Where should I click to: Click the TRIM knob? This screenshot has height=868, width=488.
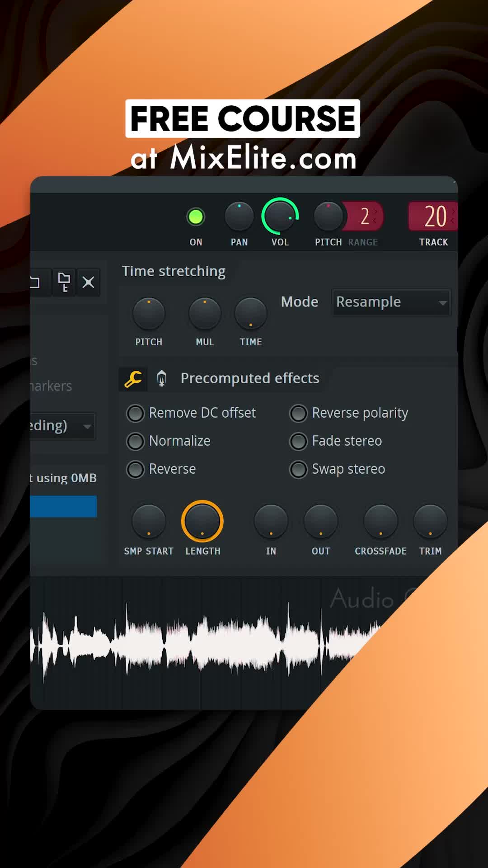431,521
